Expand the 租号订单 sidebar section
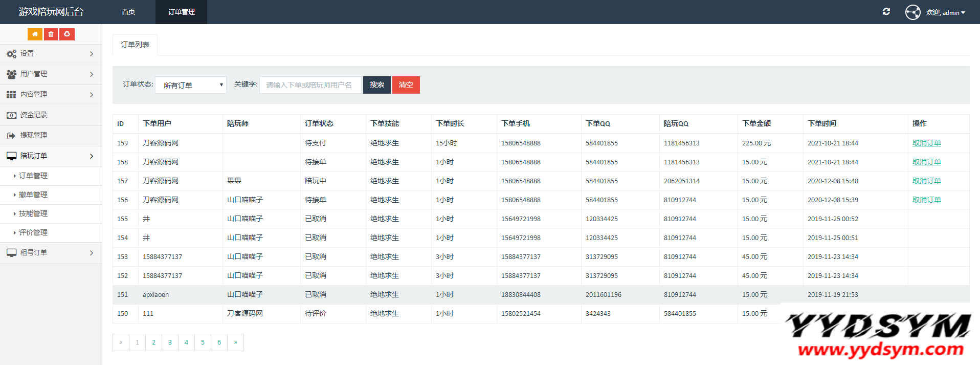 pyautogui.click(x=50, y=253)
